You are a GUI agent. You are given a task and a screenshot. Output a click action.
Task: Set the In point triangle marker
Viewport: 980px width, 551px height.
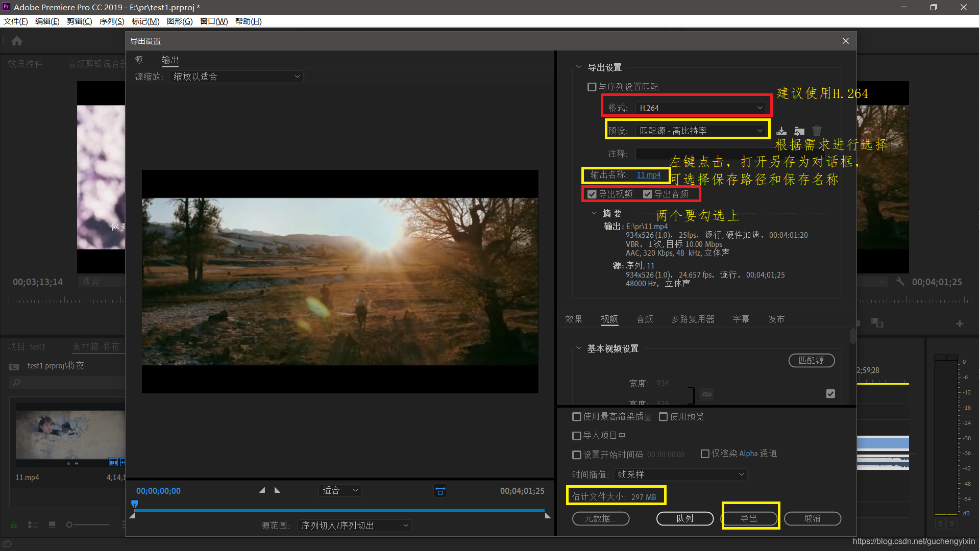tap(262, 490)
